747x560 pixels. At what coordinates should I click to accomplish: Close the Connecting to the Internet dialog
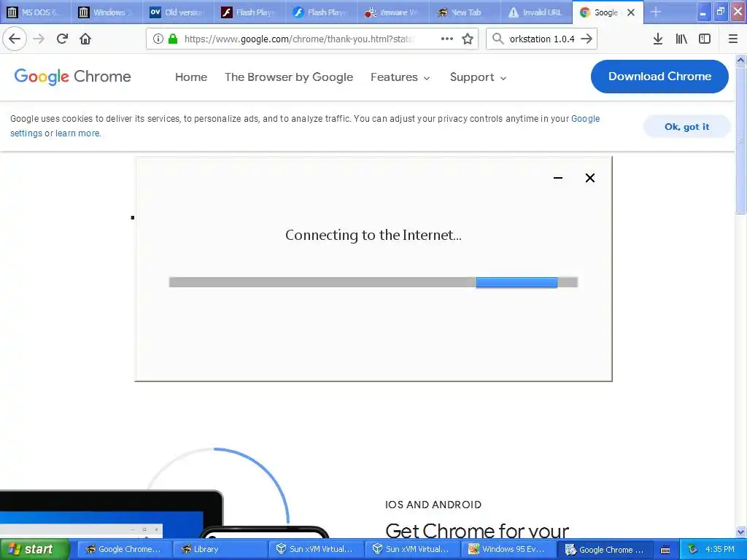pos(589,178)
